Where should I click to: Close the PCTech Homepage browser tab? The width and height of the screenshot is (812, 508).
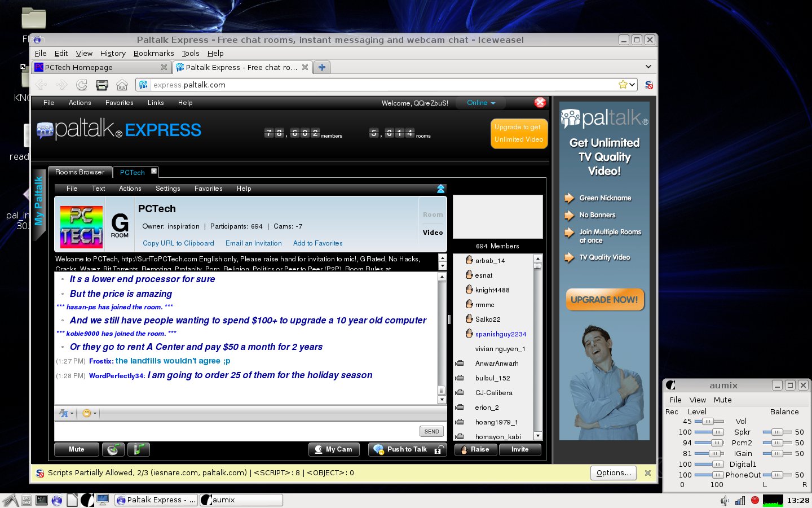coord(164,67)
